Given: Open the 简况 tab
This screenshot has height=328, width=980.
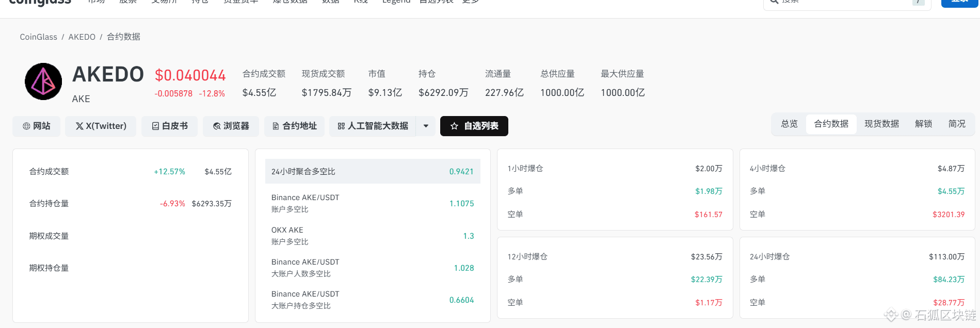Looking at the screenshot, I should point(957,124).
